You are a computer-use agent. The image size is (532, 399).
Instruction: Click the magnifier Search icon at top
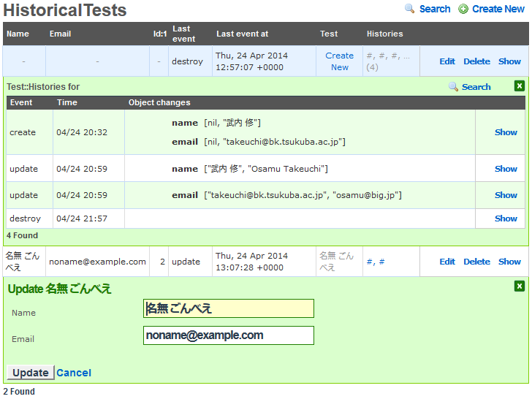point(410,9)
